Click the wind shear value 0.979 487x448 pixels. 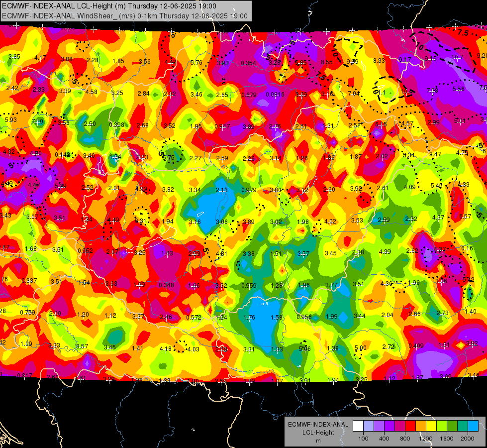click(x=249, y=190)
